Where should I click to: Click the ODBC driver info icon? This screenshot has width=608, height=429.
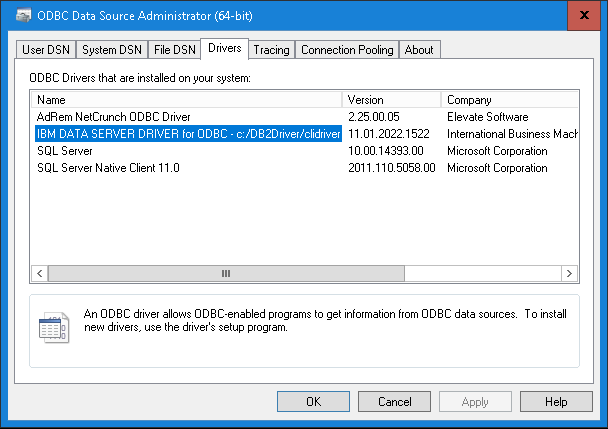pos(54,328)
